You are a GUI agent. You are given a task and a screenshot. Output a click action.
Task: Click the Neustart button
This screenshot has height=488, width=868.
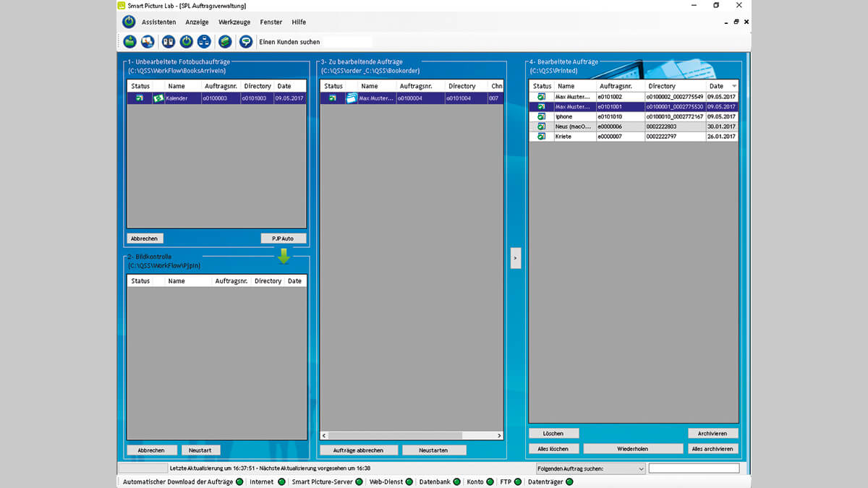click(200, 450)
